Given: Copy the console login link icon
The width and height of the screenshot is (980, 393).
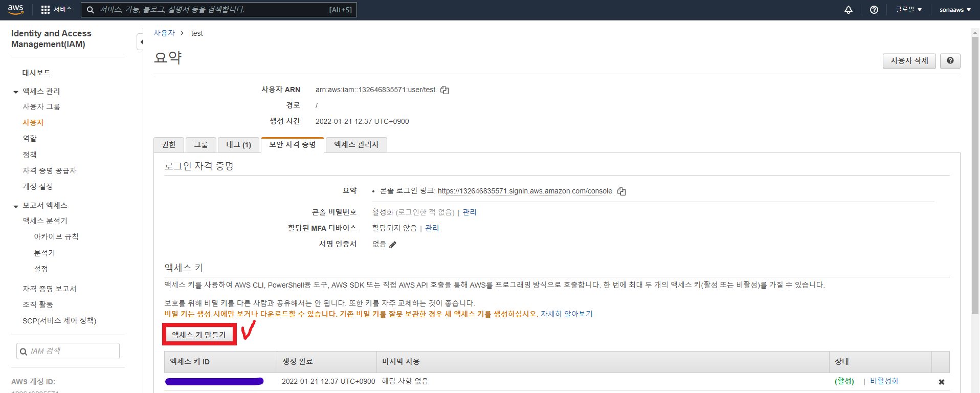Looking at the screenshot, I should (621, 191).
